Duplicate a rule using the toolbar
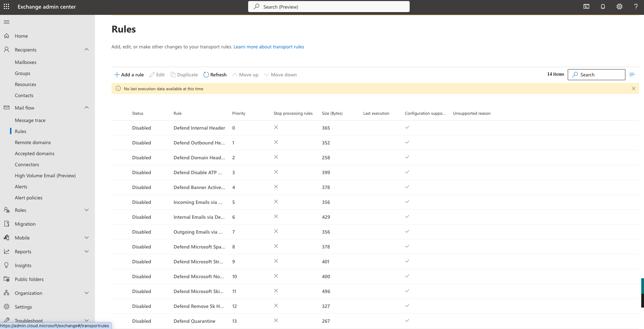The image size is (644, 329). click(184, 74)
